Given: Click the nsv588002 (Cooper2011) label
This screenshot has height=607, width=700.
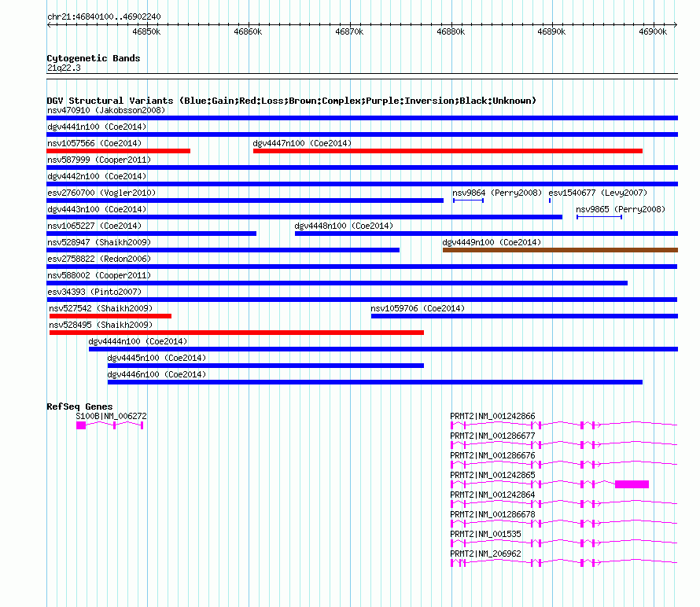Looking at the screenshot, I should [99, 275].
